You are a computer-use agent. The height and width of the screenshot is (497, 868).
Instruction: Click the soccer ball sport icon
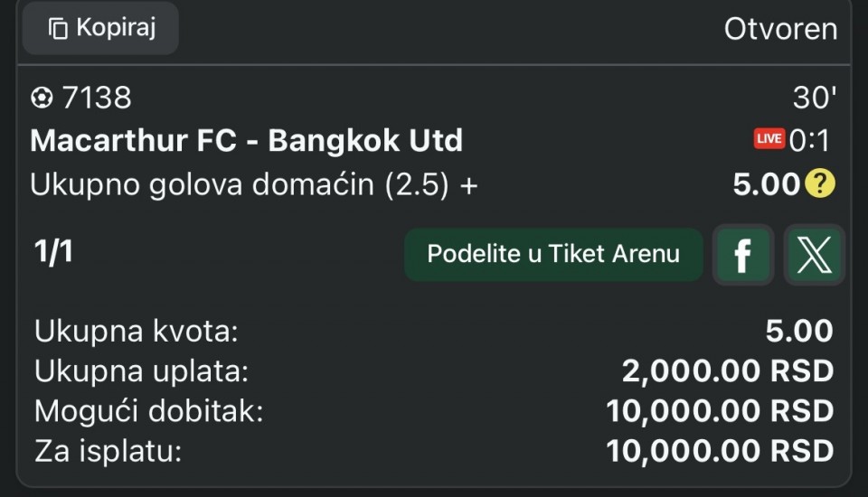[x=41, y=98]
